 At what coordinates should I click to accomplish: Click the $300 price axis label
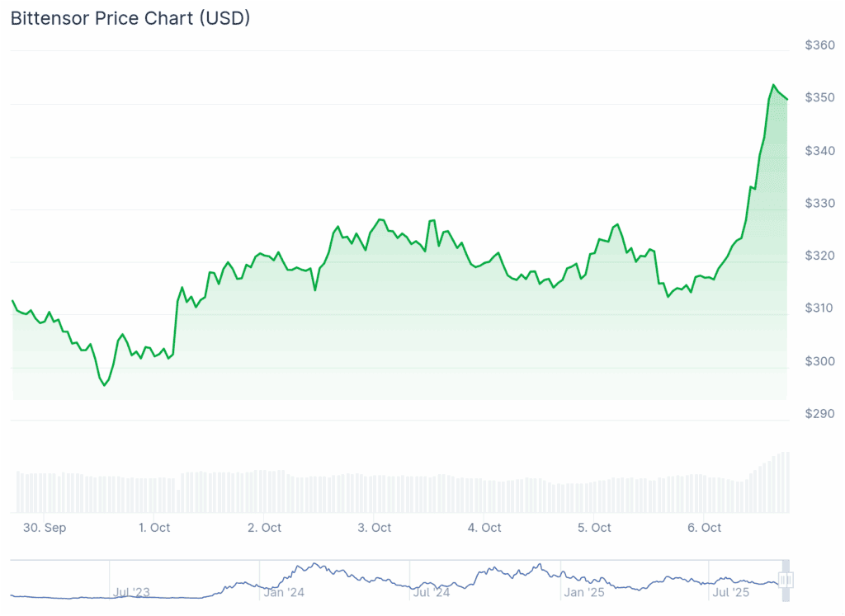tap(820, 362)
